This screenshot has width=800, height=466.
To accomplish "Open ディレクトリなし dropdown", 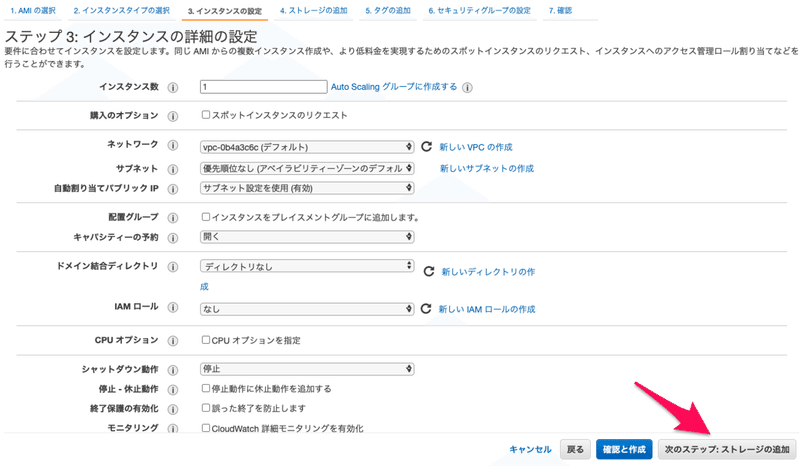I will [x=307, y=266].
